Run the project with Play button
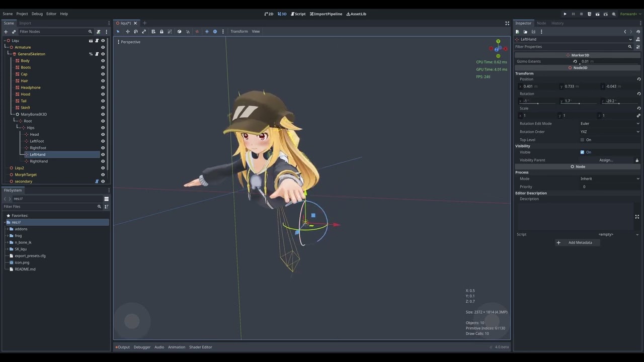 tap(565, 14)
